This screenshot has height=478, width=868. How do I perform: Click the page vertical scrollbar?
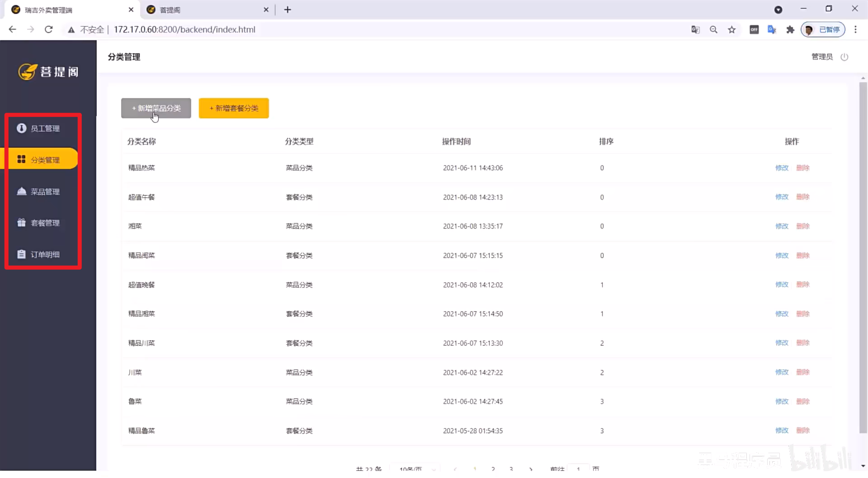[863, 258]
